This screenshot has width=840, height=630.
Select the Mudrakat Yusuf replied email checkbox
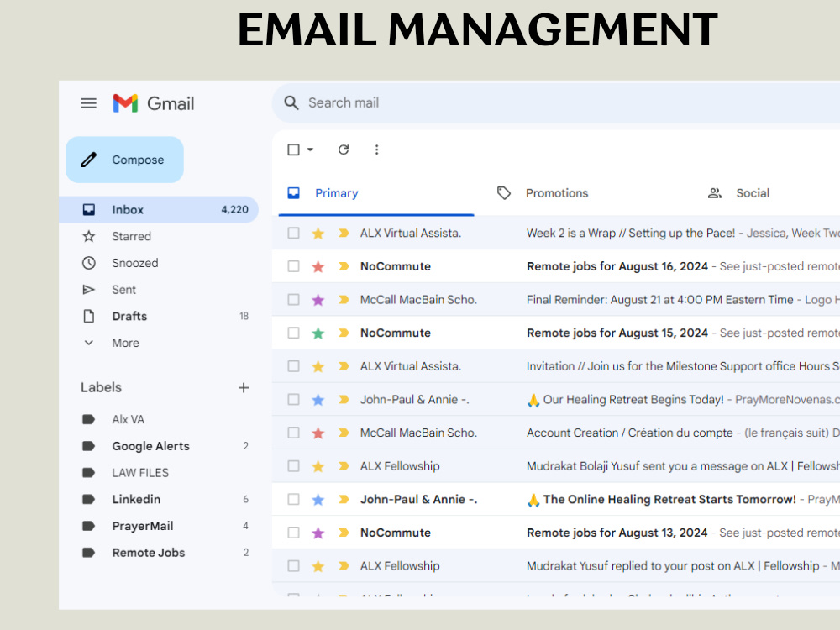pos(293,565)
